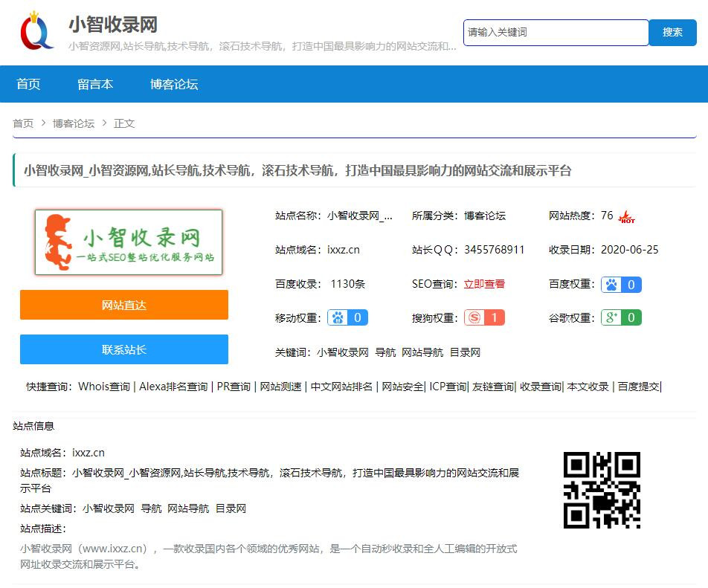Open the 收录查询 quick link

(541, 387)
